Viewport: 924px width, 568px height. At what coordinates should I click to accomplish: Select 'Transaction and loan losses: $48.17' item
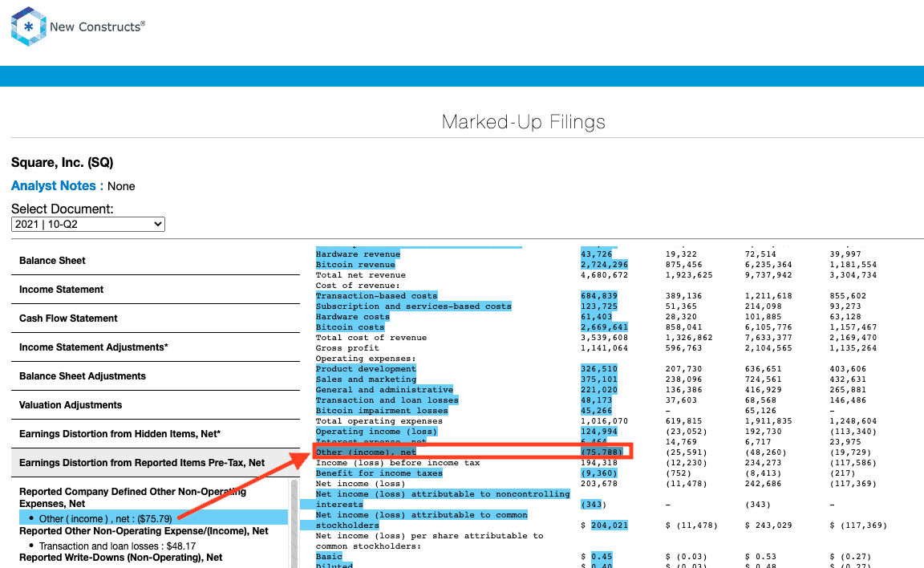(117, 546)
